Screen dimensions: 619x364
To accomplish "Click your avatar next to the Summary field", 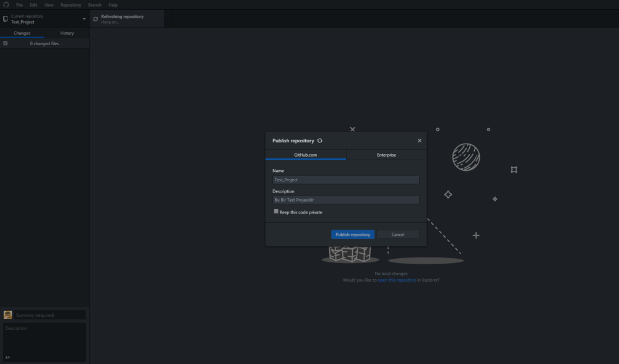I will [x=7, y=314].
